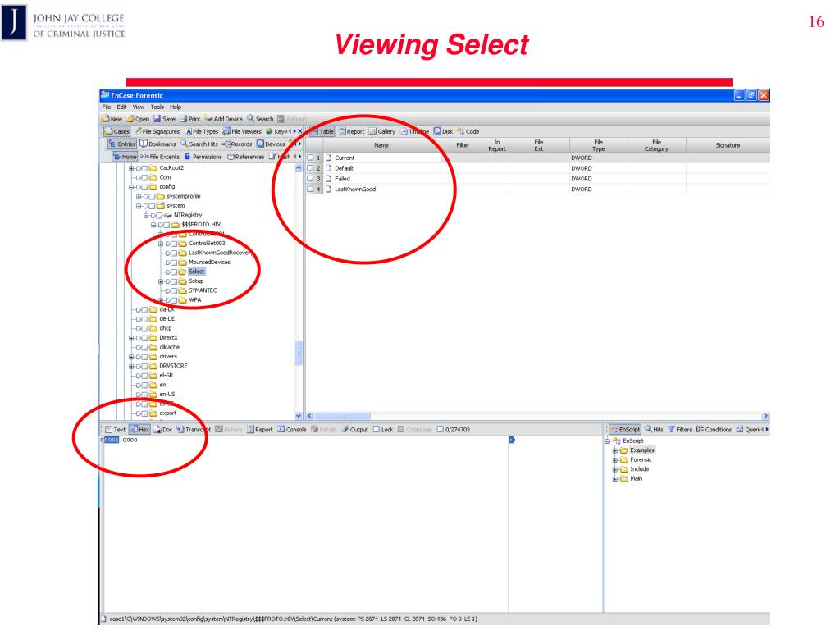
Task: Click the New case toolbar icon
Action: point(106,119)
